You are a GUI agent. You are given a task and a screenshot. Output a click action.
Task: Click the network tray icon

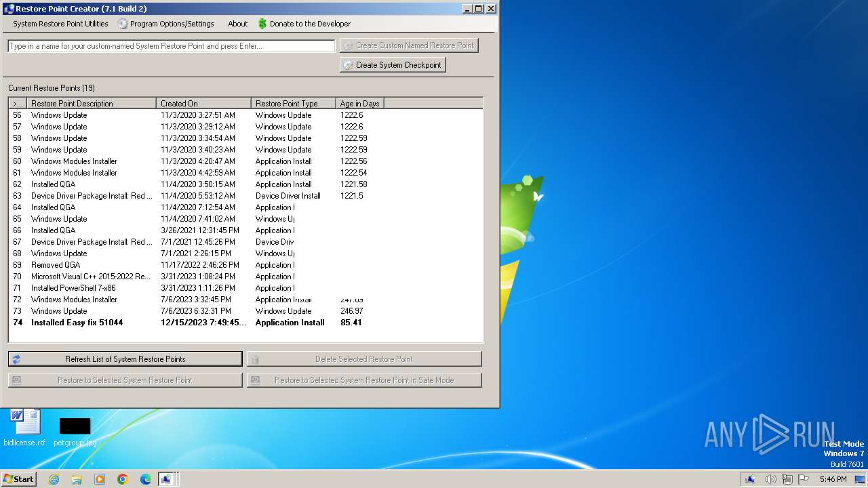[x=787, y=479]
